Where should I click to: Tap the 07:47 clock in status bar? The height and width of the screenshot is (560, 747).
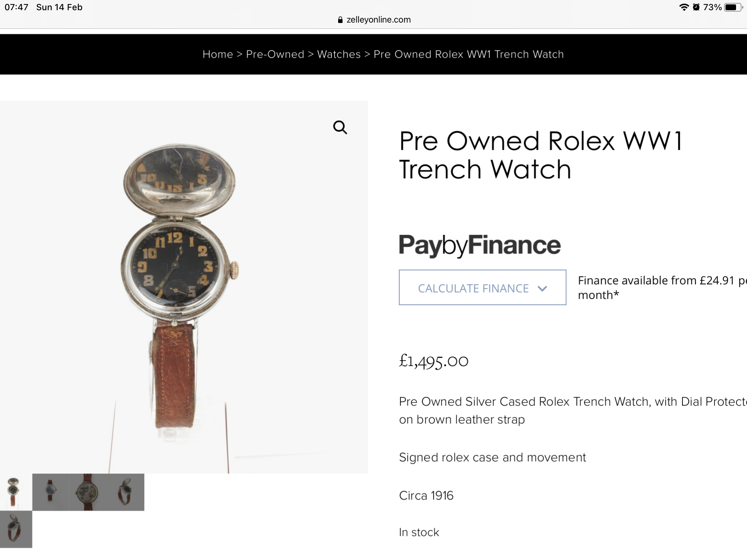click(x=16, y=7)
